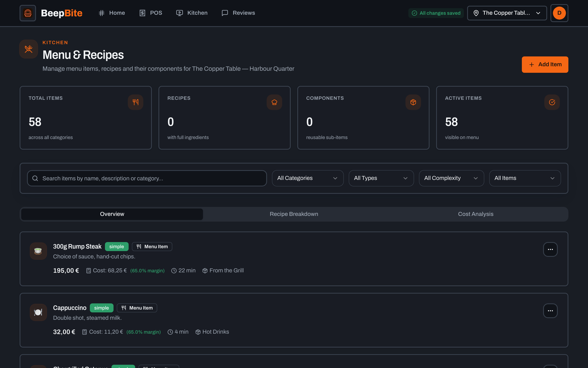This screenshot has height=368, width=588.
Task: Click the crossed utensils Kitchen page icon
Action: coord(29,49)
